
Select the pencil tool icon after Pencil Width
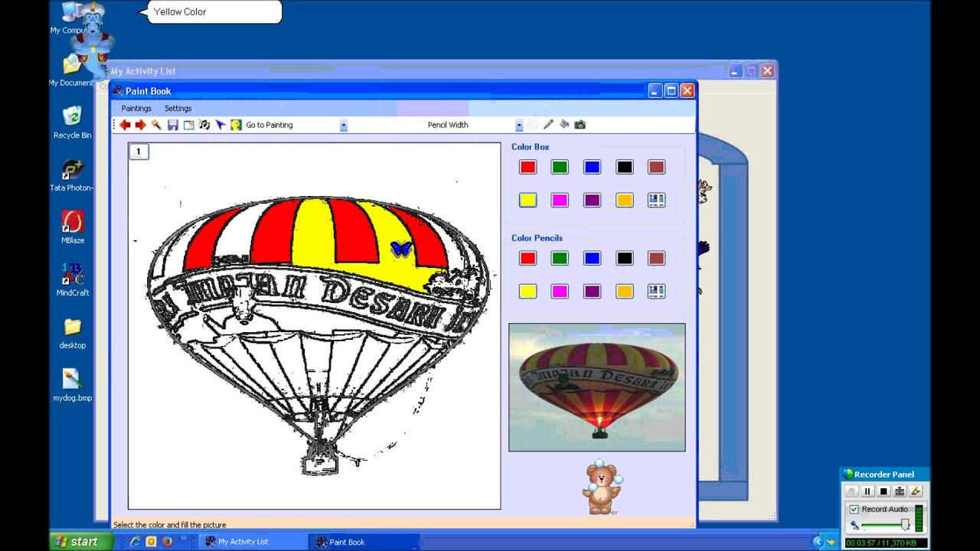point(548,124)
